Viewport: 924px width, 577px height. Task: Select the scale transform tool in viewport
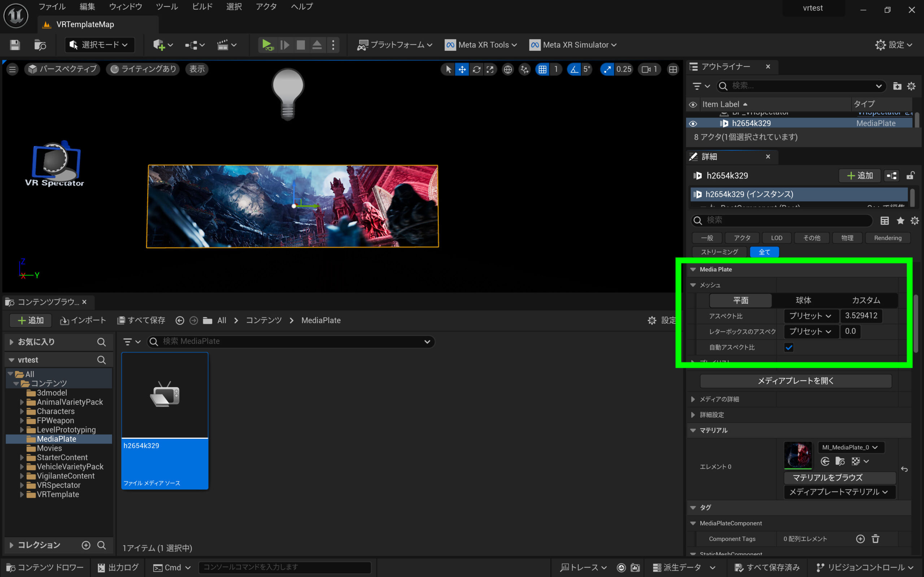pos(490,69)
